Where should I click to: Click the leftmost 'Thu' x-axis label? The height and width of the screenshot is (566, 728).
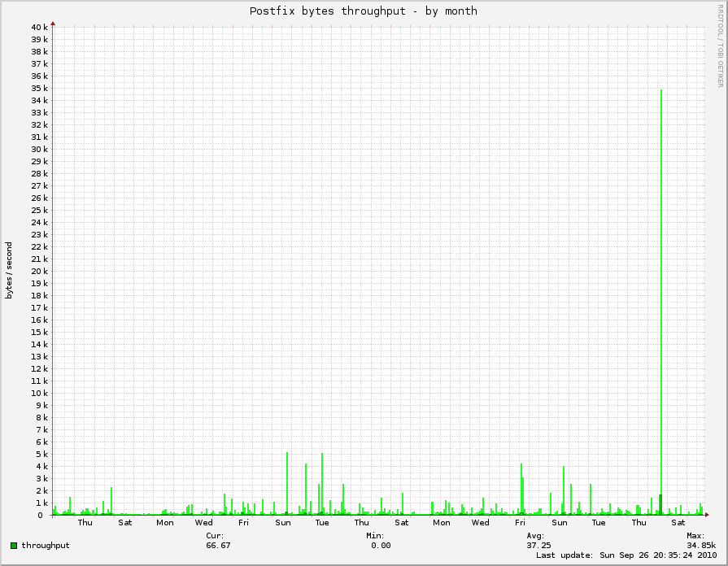[85, 522]
